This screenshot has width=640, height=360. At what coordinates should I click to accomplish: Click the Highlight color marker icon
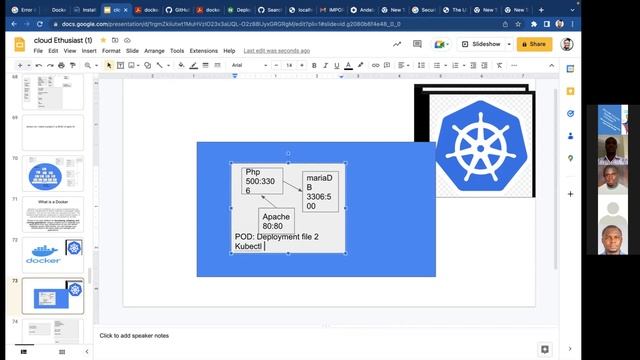[x=360, y=65]
